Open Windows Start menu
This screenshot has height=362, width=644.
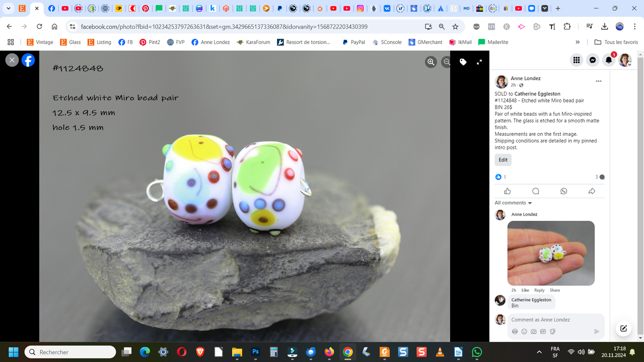[13, 352]
